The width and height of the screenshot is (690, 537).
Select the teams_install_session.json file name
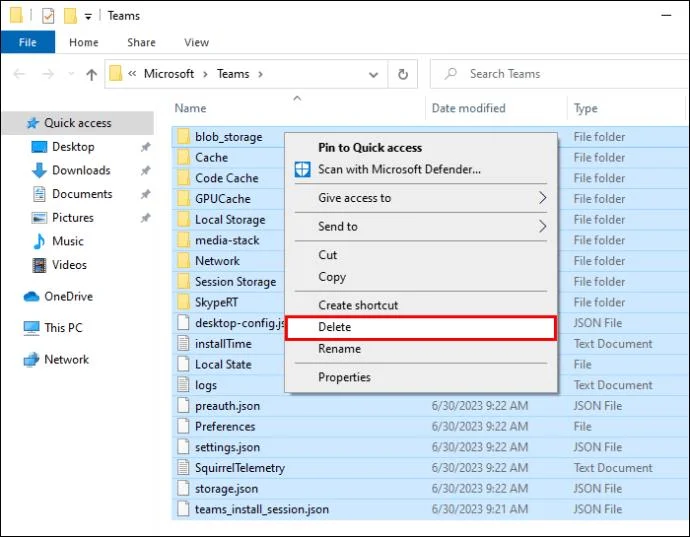pos(262,509)
